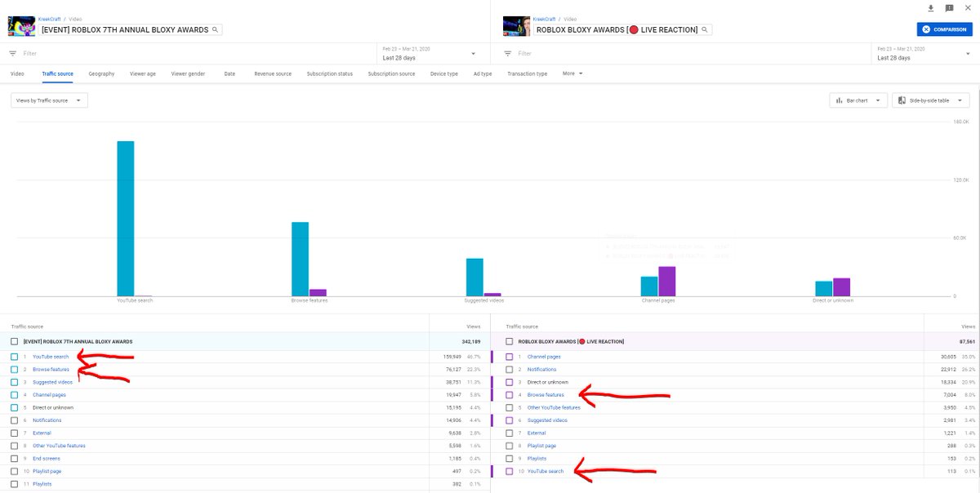Click the tall blue YouTube search bar in chart

tap(125, 218)
